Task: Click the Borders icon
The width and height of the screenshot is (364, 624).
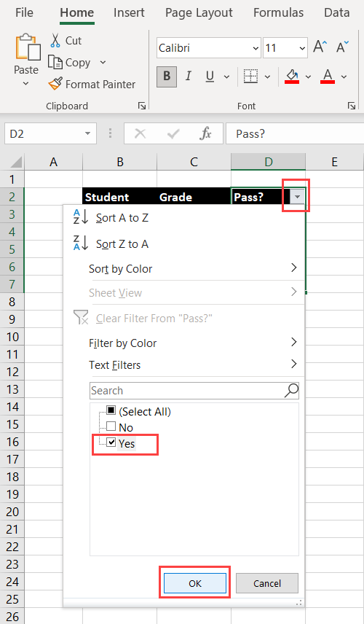Action: click(x=250, y=76)
